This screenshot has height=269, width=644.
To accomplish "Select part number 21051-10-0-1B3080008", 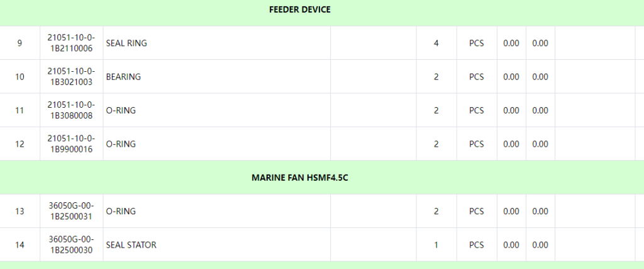I will tap(71, 110).
